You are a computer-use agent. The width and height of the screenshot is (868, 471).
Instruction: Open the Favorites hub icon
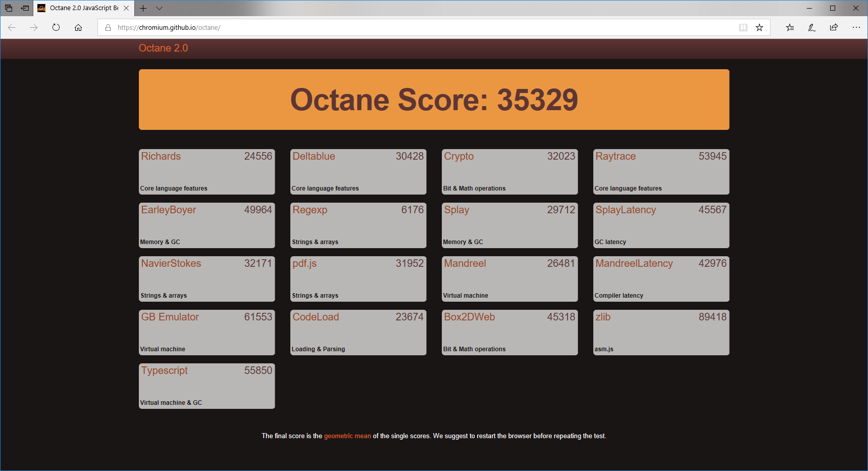(790, 27)
